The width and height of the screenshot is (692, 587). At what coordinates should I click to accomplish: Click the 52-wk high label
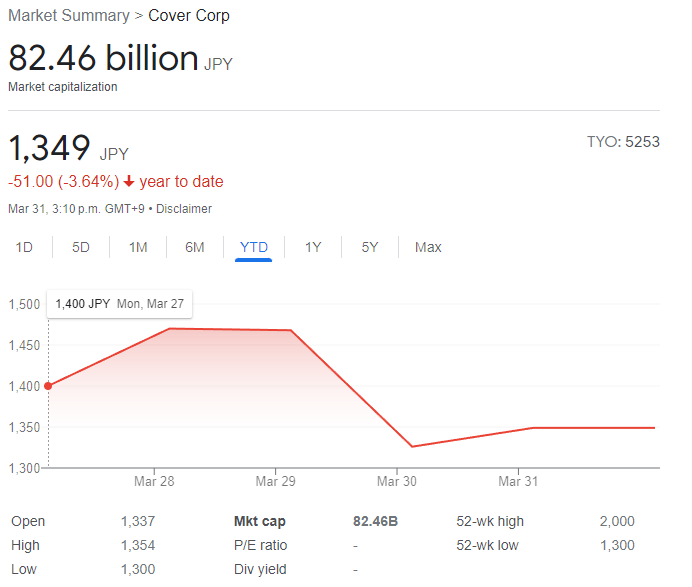click(490, 521)
